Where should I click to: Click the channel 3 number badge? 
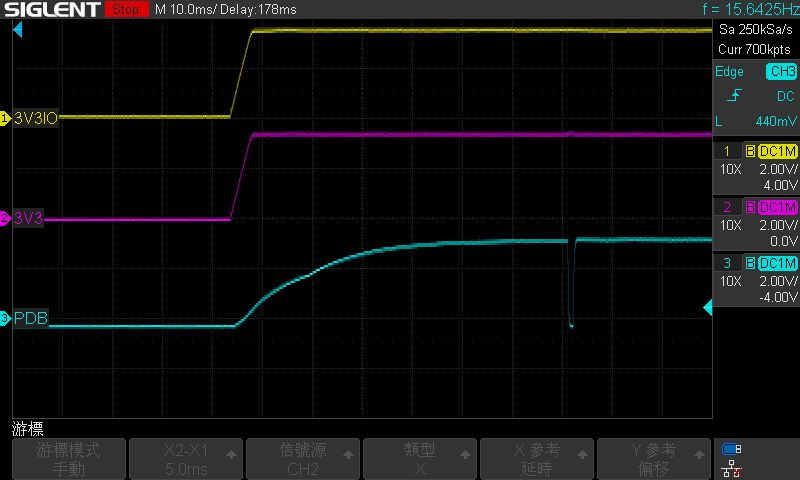727,263
